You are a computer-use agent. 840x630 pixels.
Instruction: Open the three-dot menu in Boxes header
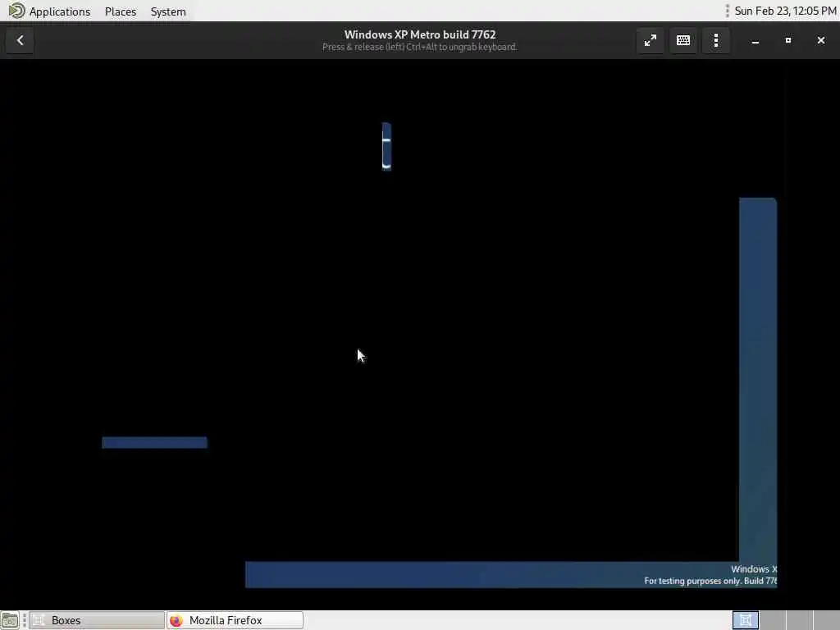pos(716,40)
